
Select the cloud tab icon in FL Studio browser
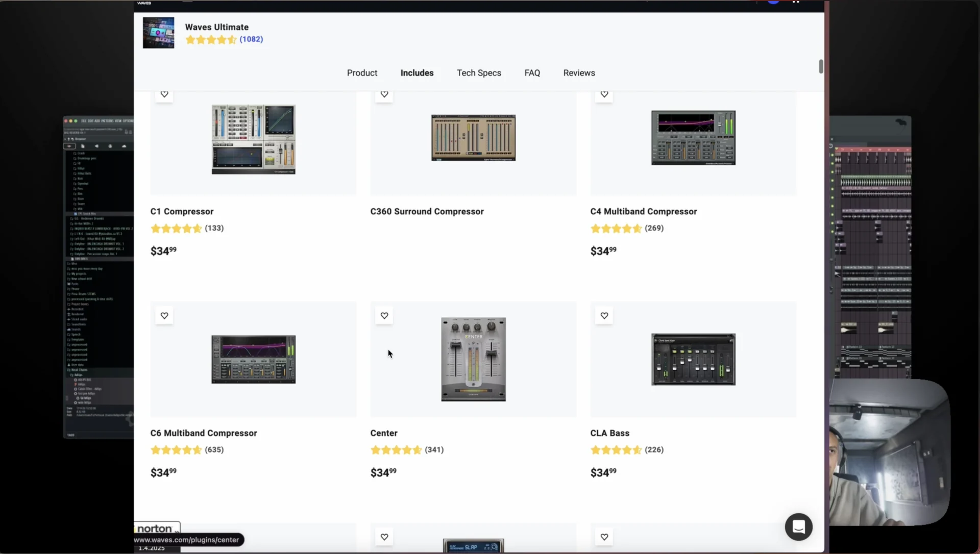[x=124, y=146]
